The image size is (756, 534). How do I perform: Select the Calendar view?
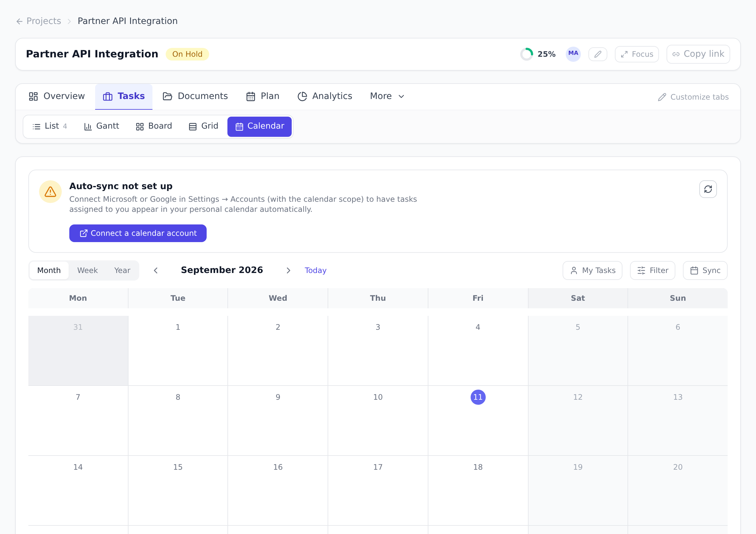click(260, 126)
